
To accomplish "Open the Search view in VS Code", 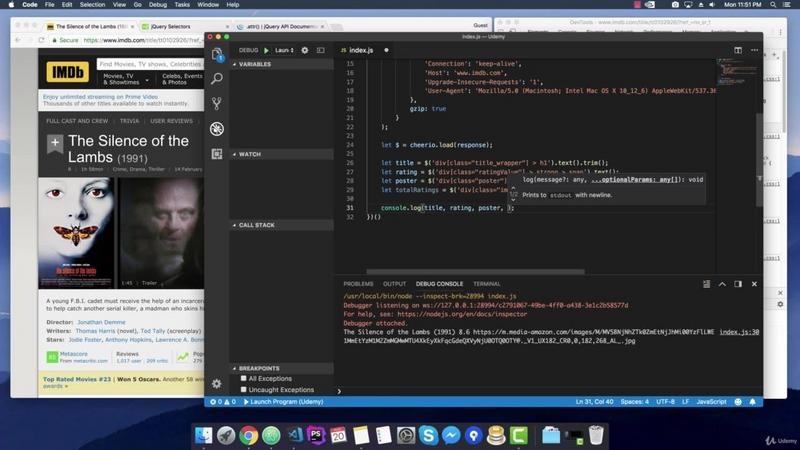I will coord(217,78).
